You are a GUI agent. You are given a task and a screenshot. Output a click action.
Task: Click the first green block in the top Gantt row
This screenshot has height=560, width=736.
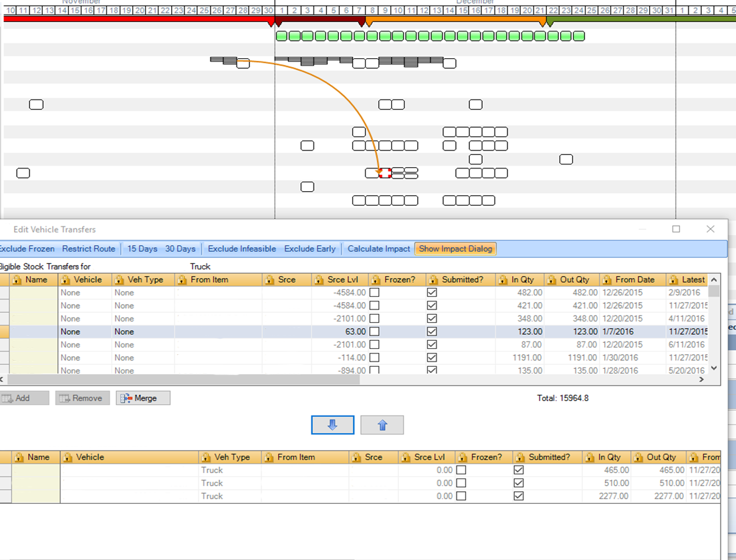[281, 36]
